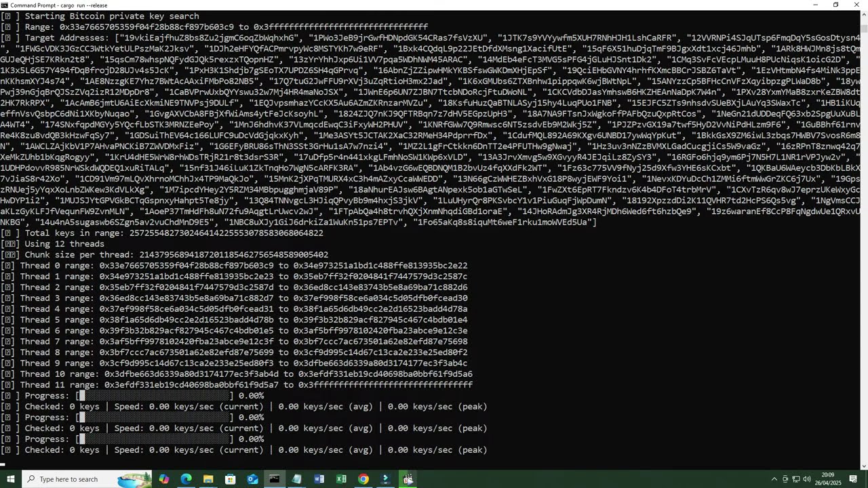Click the 'Thread 9 range' line

(x=234, y=363)
